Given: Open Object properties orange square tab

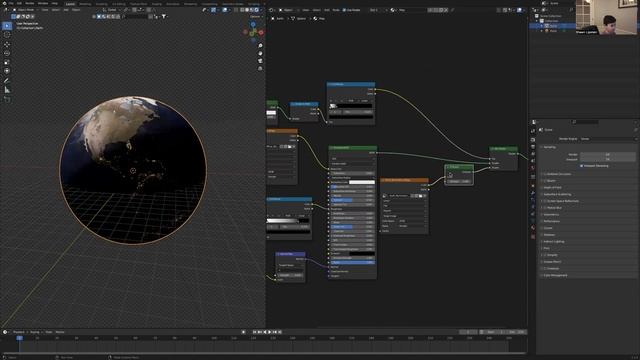Looking at the screenshot, I should 533,186.
